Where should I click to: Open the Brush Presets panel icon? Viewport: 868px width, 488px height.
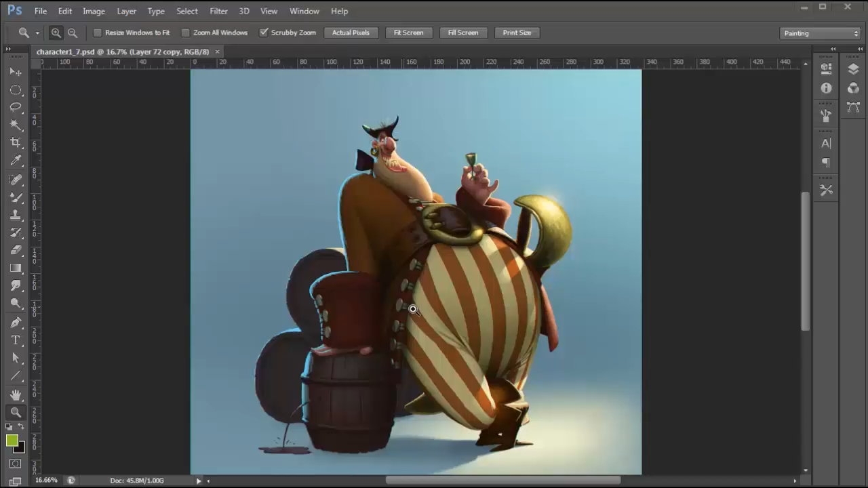pos(826,116)
